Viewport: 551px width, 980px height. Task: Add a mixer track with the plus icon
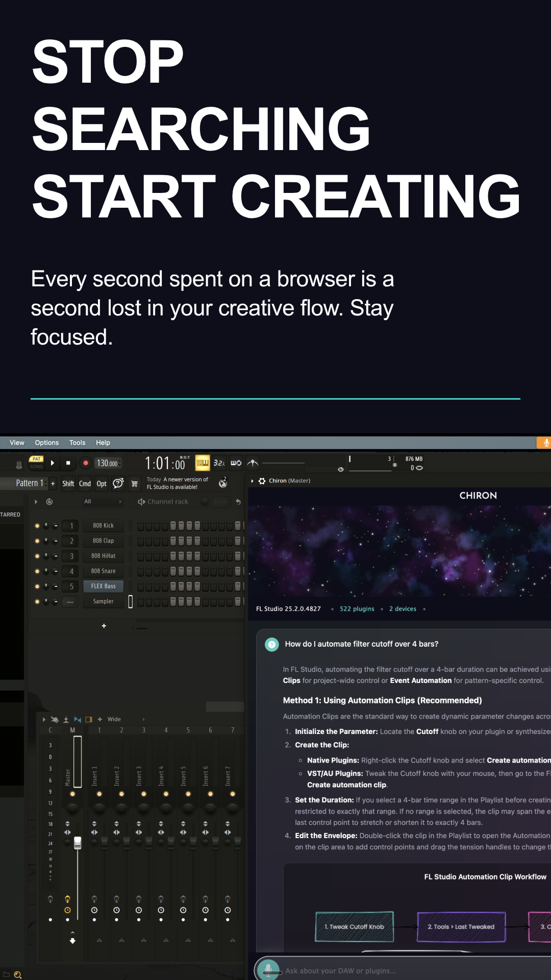click(x=99, y=720)
